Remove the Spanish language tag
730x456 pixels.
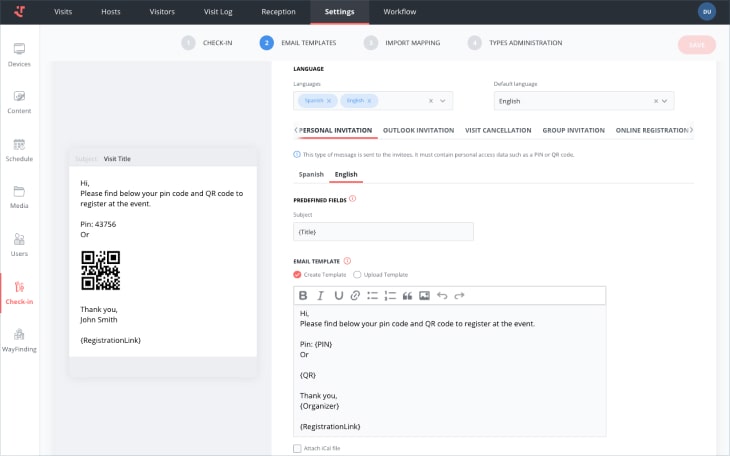coord(328,101)
